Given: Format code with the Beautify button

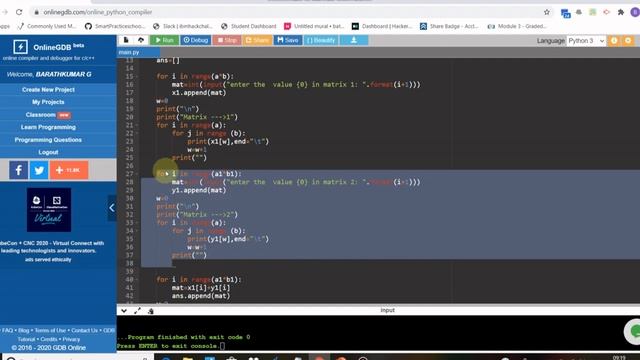Looking at the screenshot, I should coord(321,40).
